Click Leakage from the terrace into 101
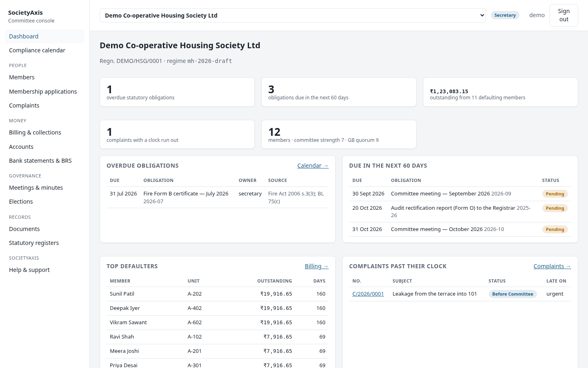The image size is (588, 368). tap(434, 294)
